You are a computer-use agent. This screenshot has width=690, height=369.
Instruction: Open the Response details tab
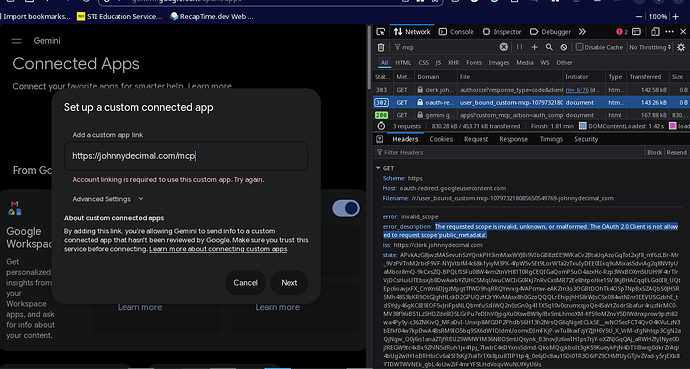click(513, 139)
